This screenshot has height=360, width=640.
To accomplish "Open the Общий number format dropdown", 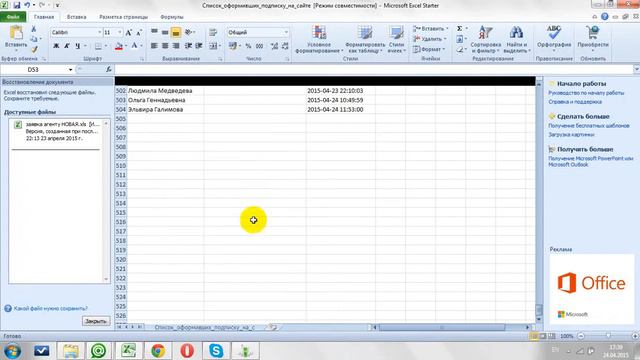I will pyautogui.click(x=286, y=32).
